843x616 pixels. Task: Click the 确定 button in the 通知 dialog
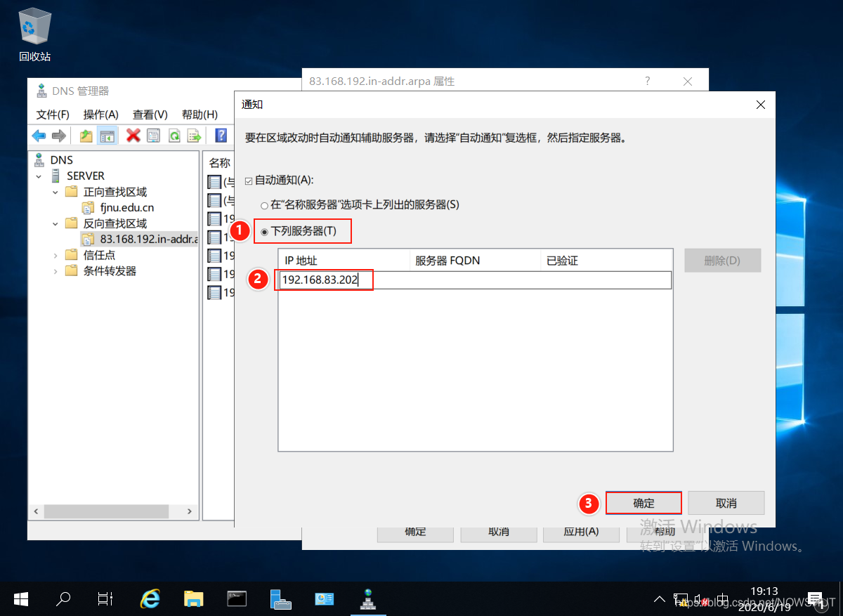click(x=643, y=503)
